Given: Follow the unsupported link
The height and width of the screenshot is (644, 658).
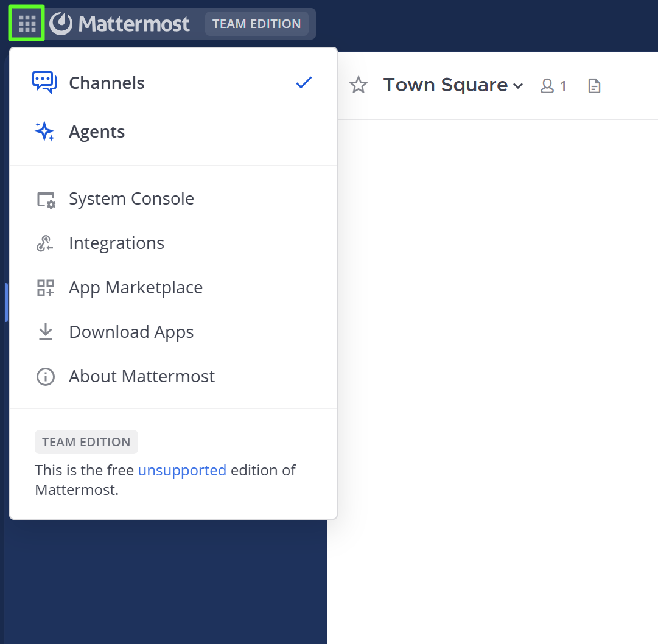Looking at the screenshot, I should pyautogui.click(x=182, y=471).
